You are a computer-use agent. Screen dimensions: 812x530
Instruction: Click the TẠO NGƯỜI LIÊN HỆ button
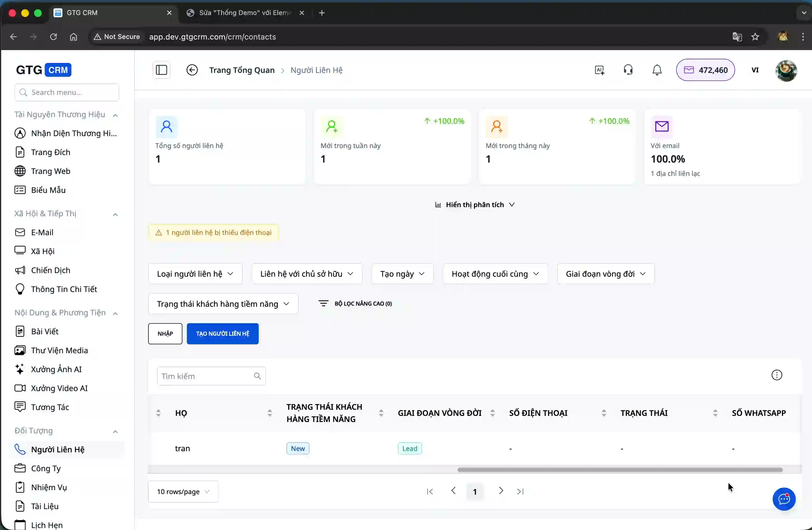click(222, 333)
